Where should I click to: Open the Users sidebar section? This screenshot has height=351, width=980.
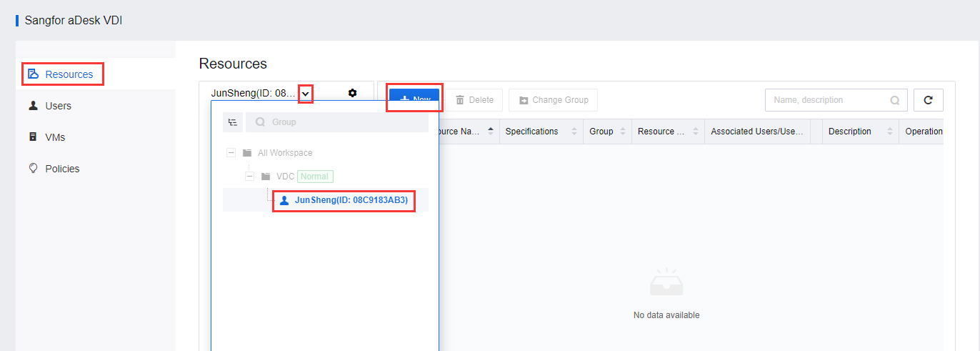pyautogui.click(x=50, y=106)
